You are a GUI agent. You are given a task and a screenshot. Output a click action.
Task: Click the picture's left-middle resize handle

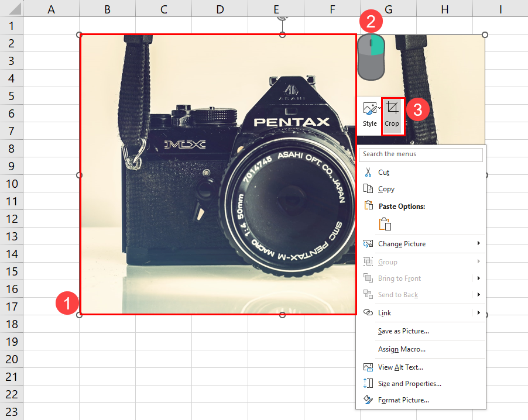tap(79, 175)
